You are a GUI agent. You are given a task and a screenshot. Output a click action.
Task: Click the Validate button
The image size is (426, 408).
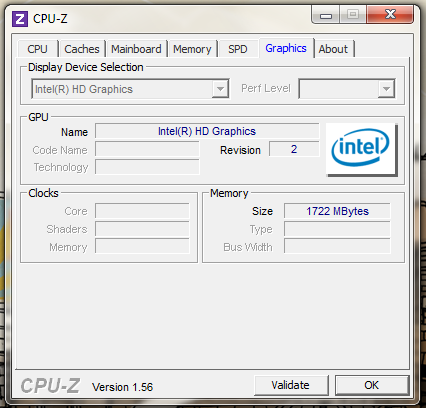pos(290,385)
